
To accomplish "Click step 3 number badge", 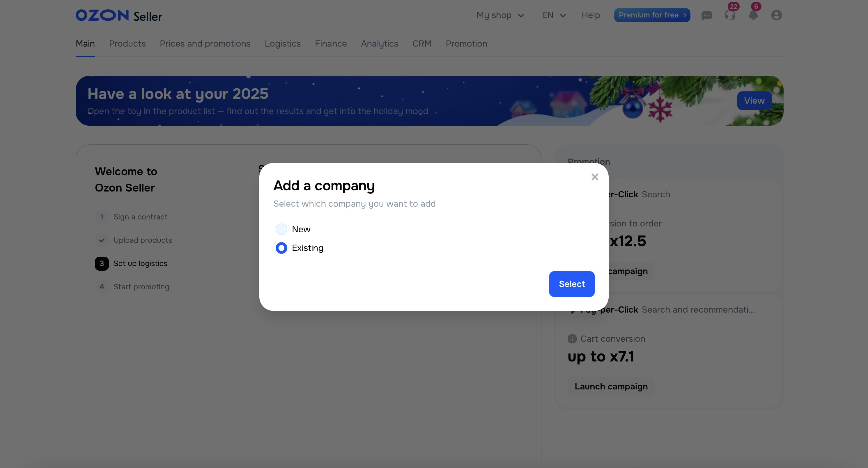I will (102, 263).
